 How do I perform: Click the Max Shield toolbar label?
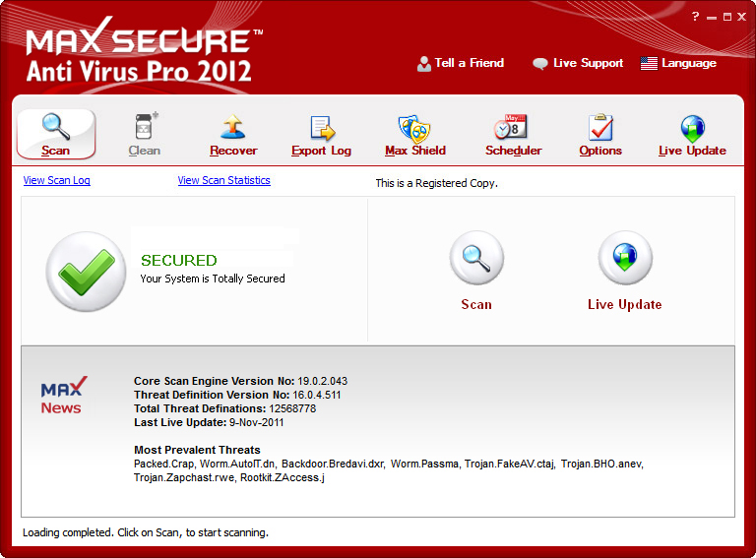click(x=415, y=151)
